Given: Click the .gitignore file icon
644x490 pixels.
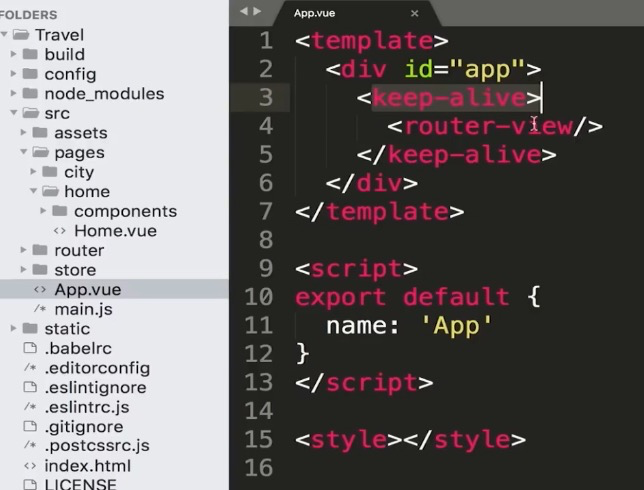Looking at the screenshot, I should [x=30, y=426].
